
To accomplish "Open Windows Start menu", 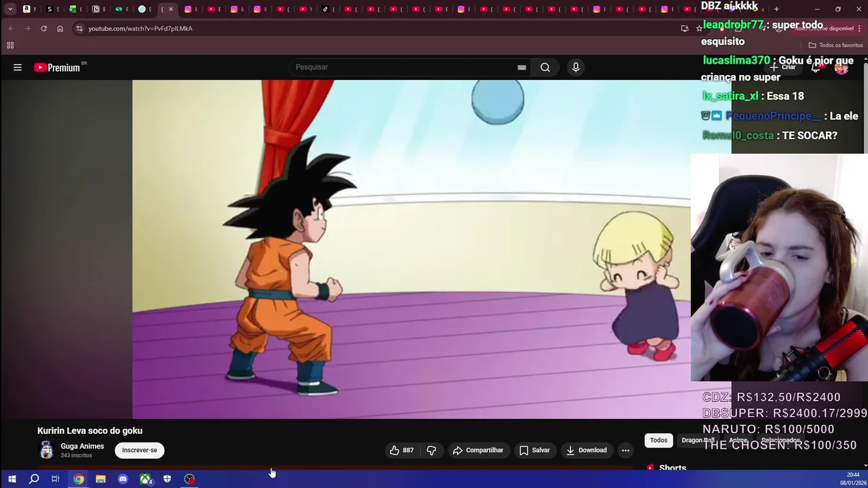I will coord(12,479).
